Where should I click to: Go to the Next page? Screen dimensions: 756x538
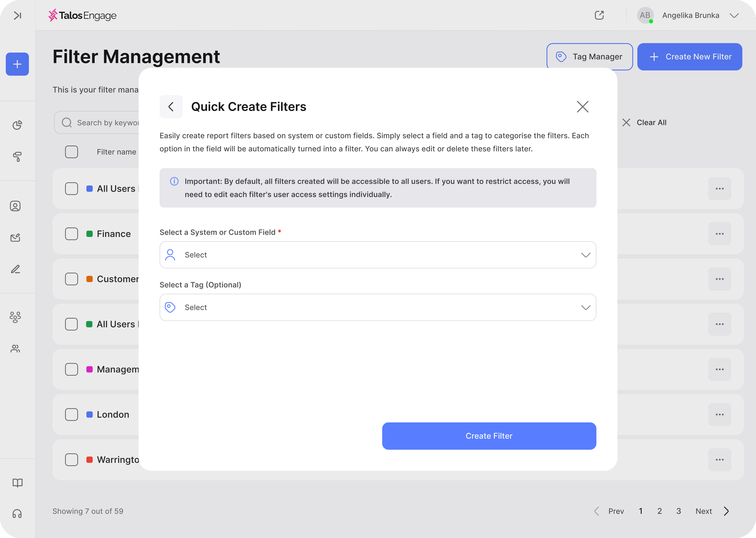point(712,511)
